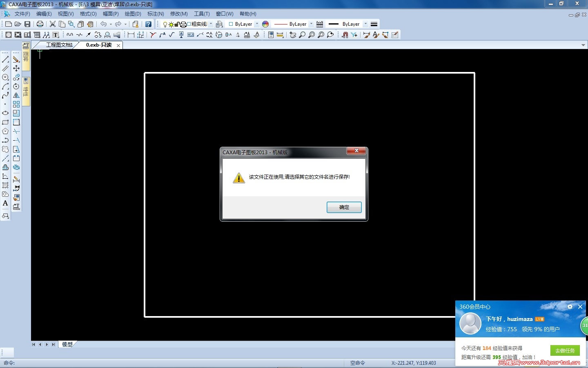Screen dimensions: 588x368
Task: Jump to last layout tab arrow
Action: click(x=53, y=344)
